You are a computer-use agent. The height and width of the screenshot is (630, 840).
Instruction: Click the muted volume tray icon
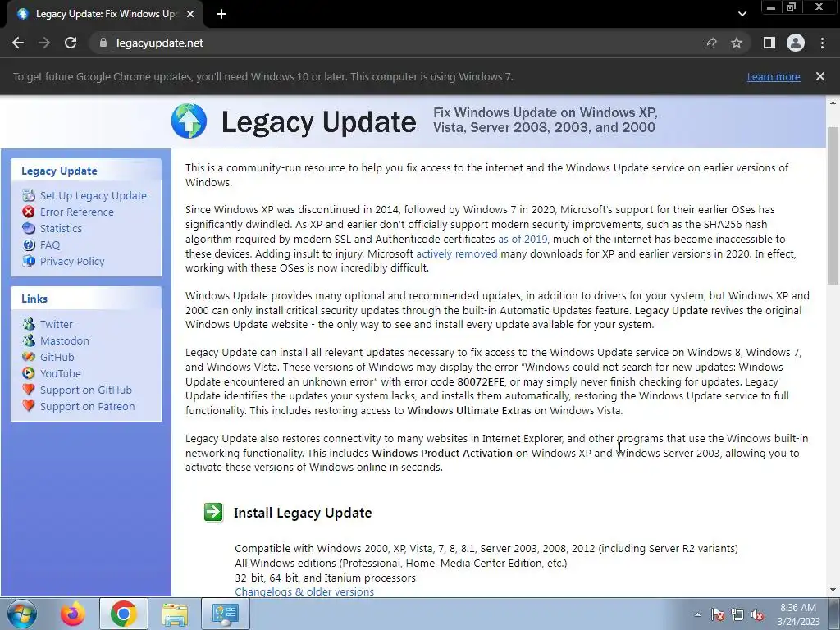(757, 614)
